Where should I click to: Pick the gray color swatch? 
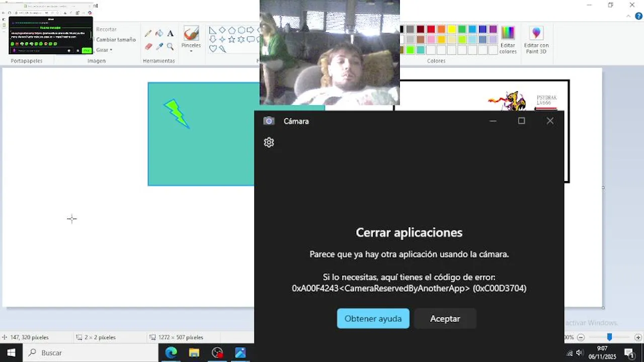point(410,29)
